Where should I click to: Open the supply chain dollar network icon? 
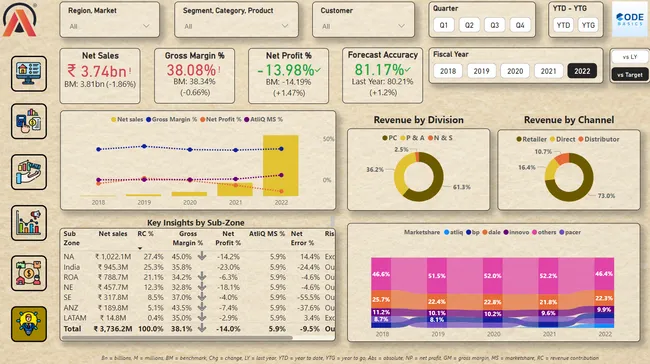pos(29,273)
